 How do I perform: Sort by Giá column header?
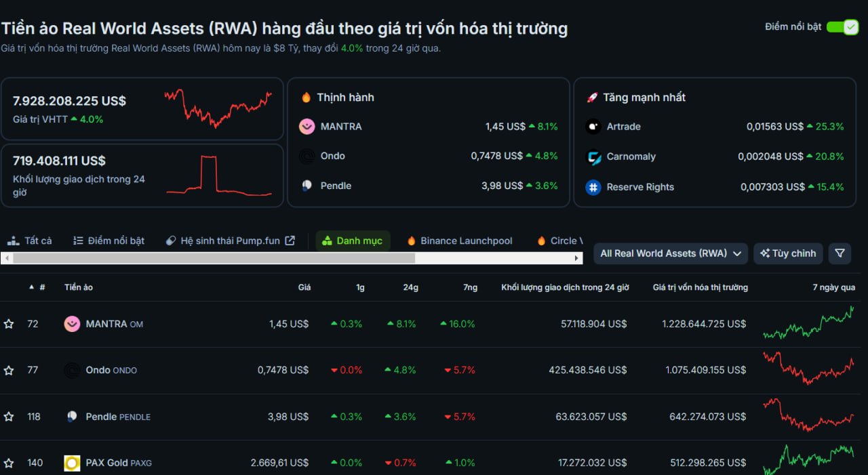tap(304, 287)
